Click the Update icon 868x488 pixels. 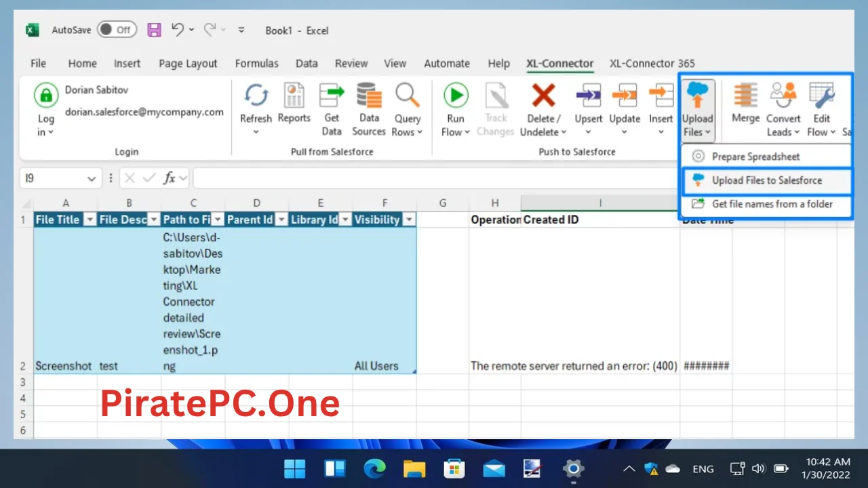tap(625, 96)
